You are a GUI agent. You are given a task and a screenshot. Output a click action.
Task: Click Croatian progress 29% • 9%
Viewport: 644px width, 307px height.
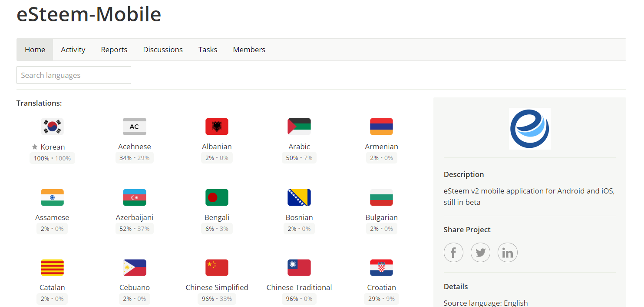[381, 299]
